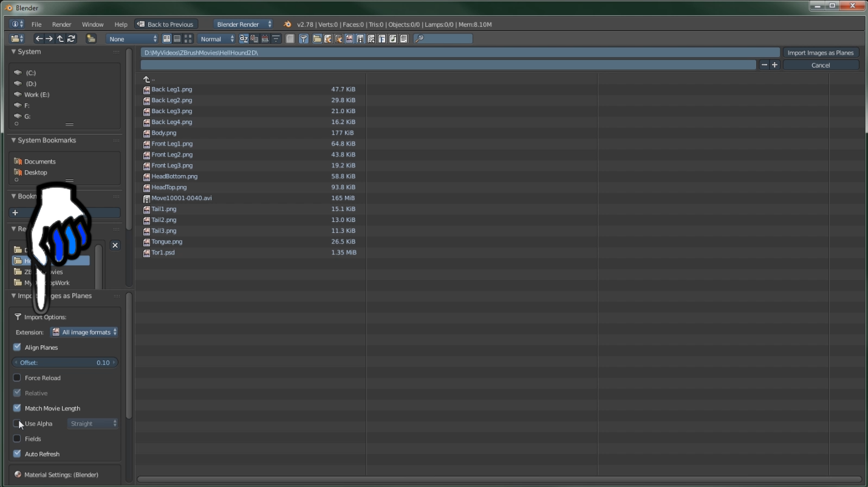The width and height of the screenshot is (868, 487).
Task: Create a new directory
Action: pos(91,39)
